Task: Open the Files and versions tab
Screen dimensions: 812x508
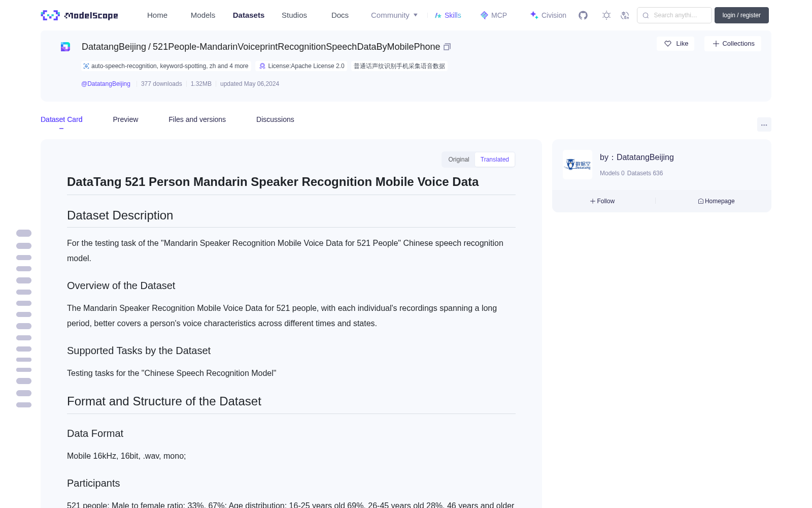Action: 197,119
